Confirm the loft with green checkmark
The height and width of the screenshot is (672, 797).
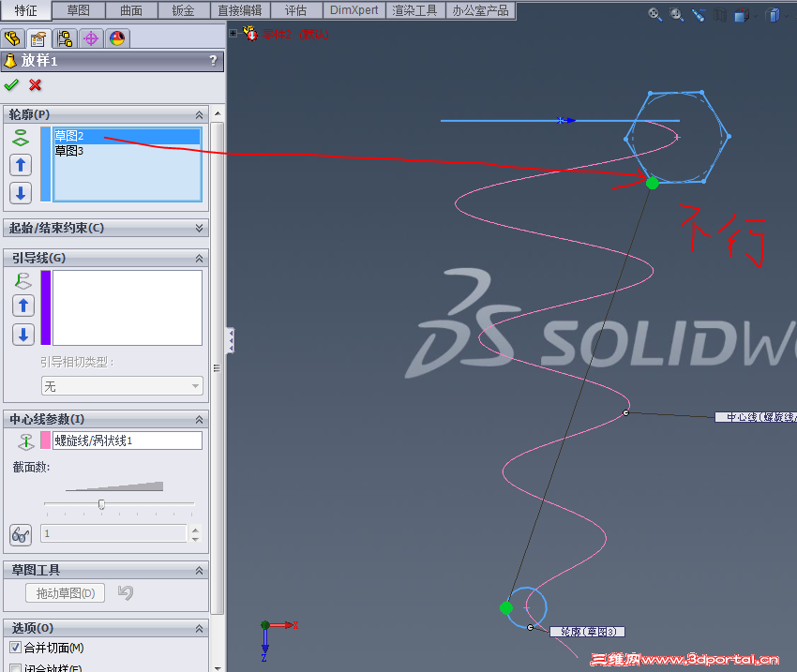(11, 85)
